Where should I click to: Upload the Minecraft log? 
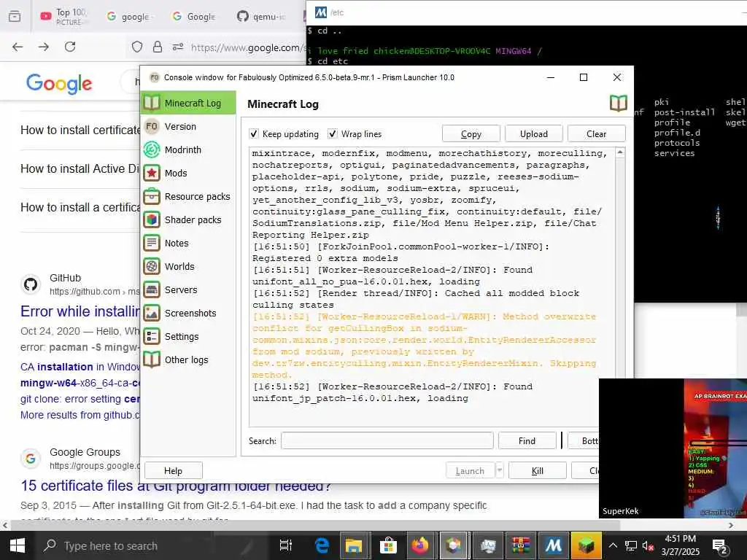pos(533,134)
